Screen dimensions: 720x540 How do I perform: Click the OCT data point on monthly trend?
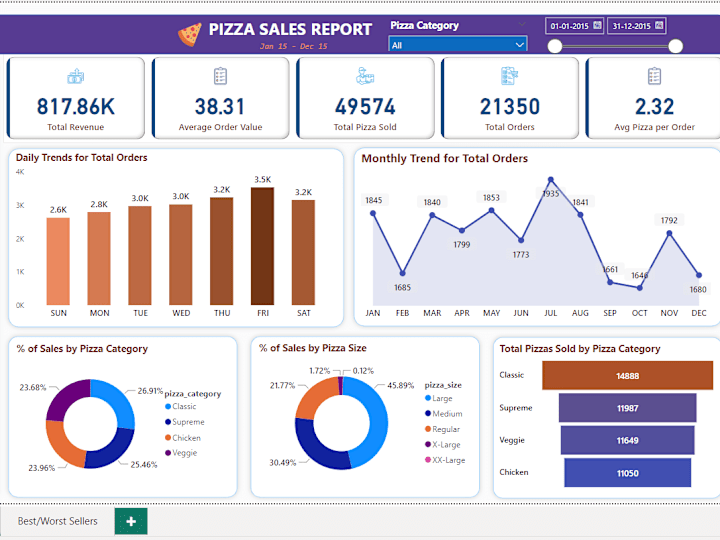640,288
